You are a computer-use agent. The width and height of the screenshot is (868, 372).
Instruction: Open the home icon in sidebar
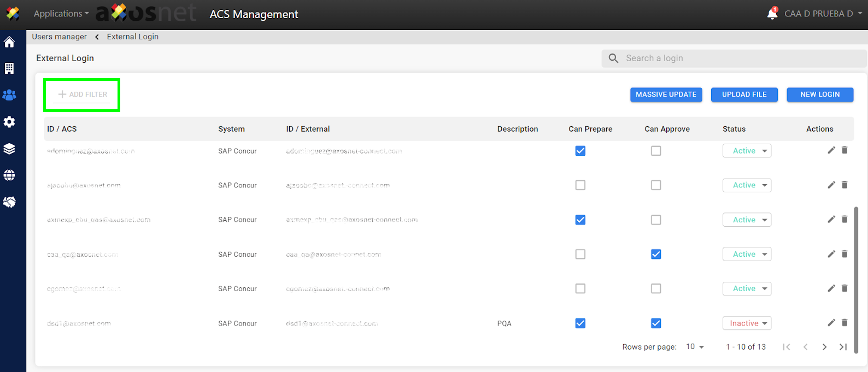9,42
